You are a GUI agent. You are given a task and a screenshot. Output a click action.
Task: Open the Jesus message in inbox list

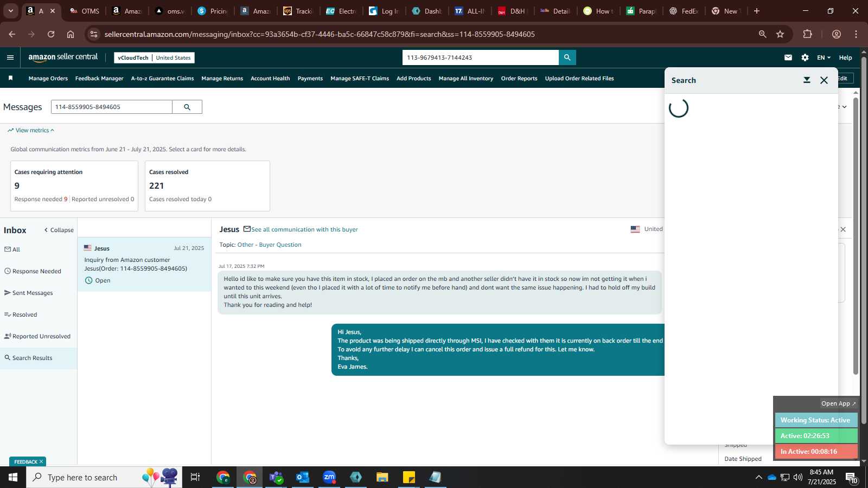pyautogui.click(x=144, y=265)
